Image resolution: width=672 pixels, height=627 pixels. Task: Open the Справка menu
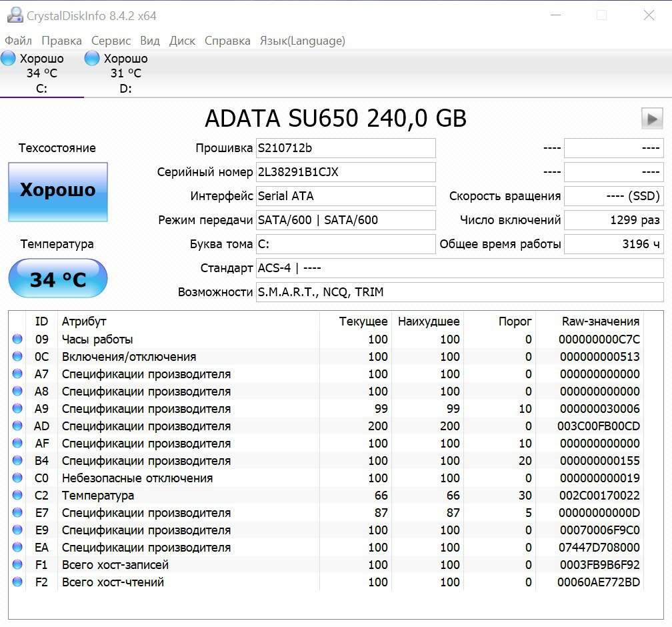click(227, 41)
